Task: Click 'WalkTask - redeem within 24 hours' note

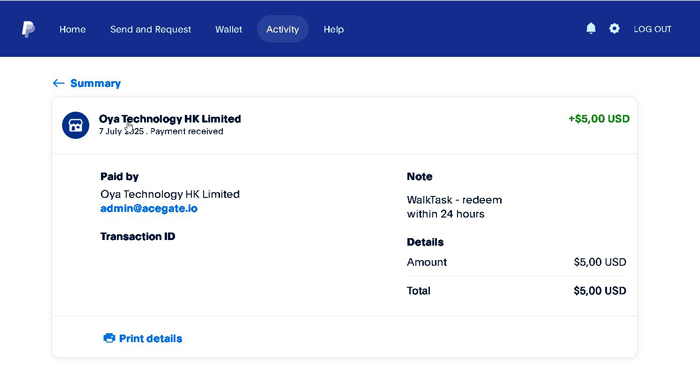Action: 454,207
